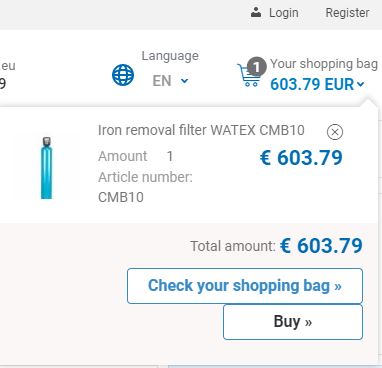Screen dimensions: 382x368
Task: Remove the WATEX CMB10 item with X icon
Action: (x=335, y=132)
